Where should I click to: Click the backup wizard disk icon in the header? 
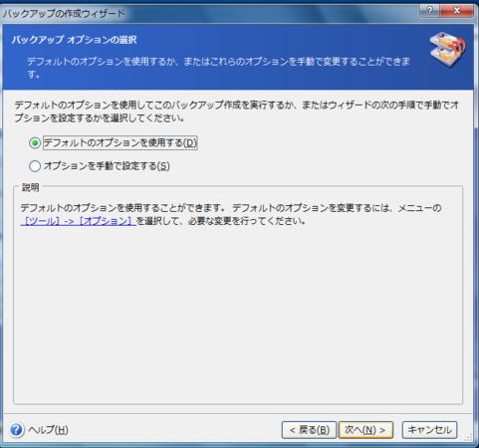coord(447,49)
